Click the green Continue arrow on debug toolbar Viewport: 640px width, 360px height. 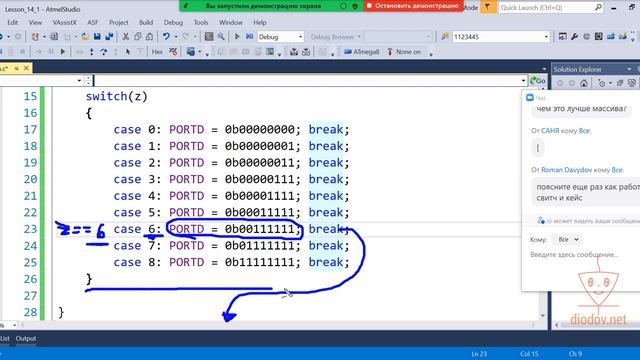(x=63, y=52)
